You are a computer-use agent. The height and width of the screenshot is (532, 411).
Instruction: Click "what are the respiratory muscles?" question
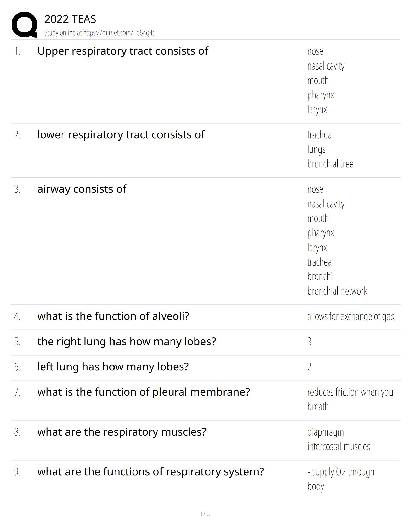point(122,432)
